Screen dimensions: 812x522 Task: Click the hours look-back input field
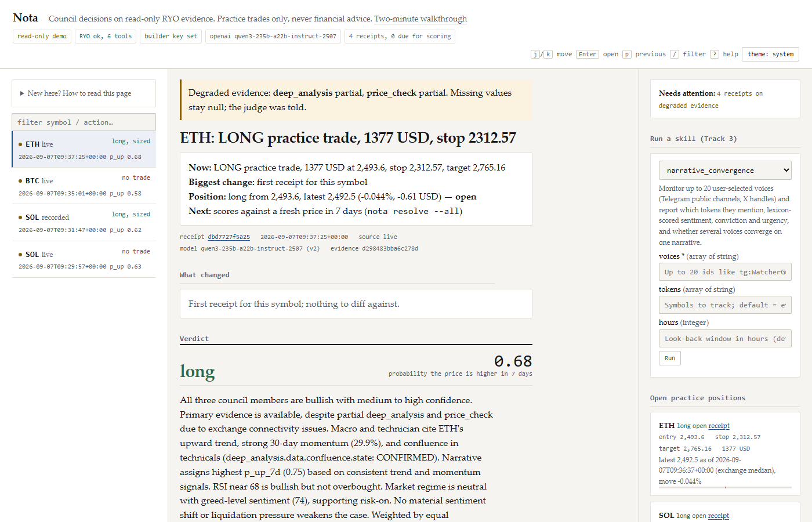pos(725,339)
